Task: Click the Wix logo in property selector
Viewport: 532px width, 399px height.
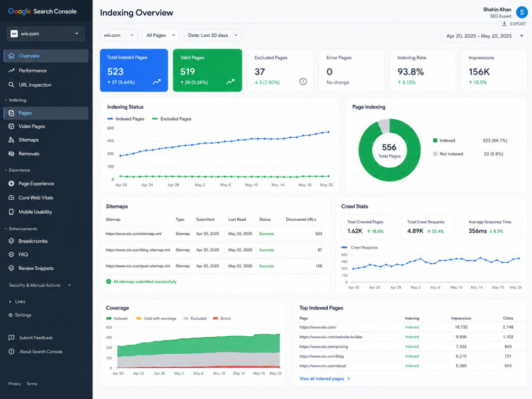Action: (14, 34)
